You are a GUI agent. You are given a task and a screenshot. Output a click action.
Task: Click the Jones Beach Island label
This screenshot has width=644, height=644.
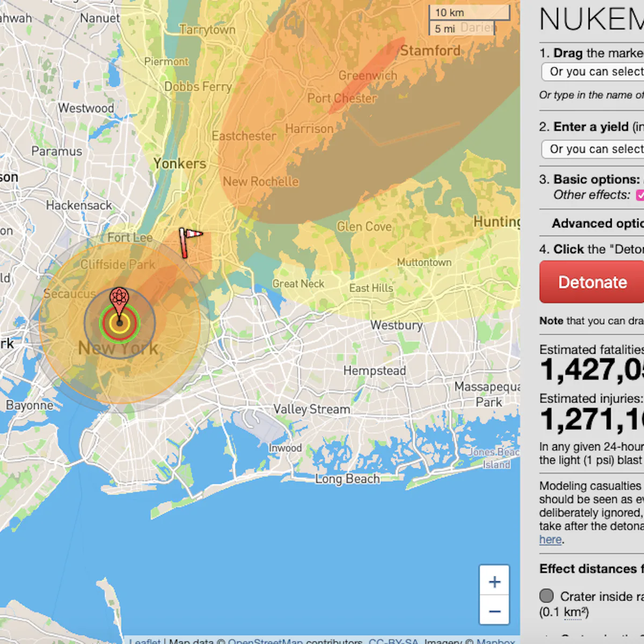(495, 458)
